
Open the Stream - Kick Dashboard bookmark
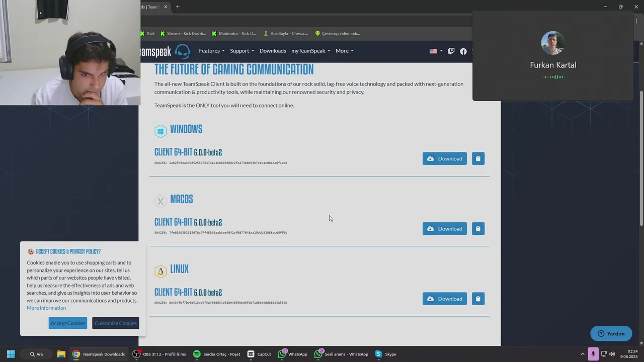point(183,34)
